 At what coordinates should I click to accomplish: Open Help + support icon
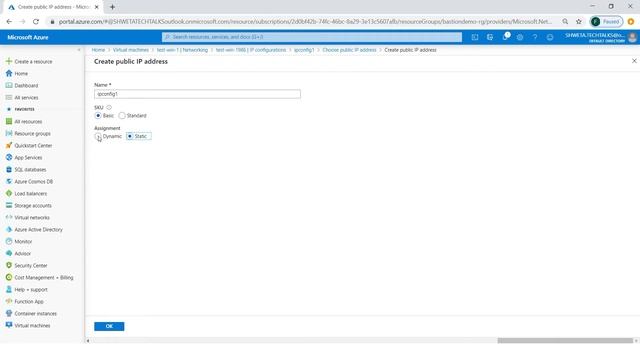(x=9, y=289)
